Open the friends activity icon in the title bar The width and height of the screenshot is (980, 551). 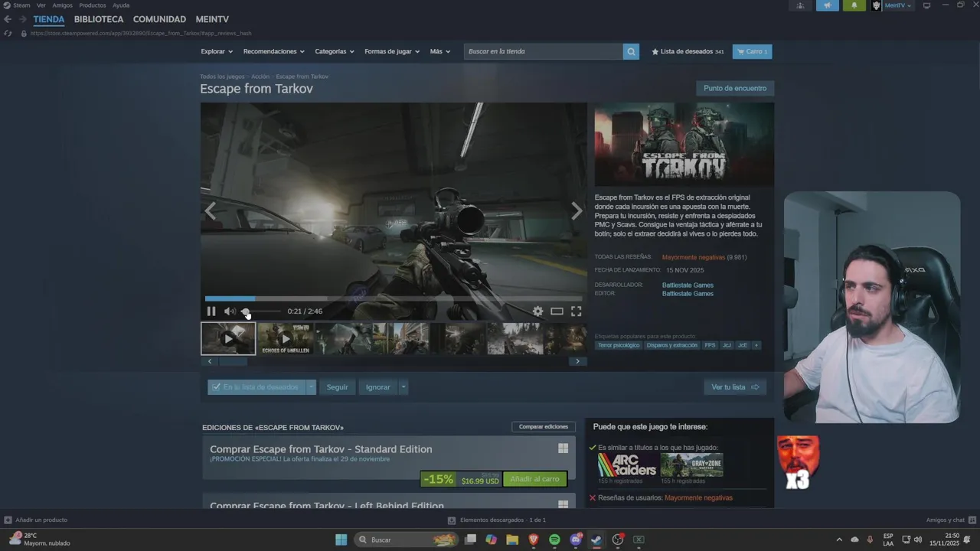pos(800,5)
